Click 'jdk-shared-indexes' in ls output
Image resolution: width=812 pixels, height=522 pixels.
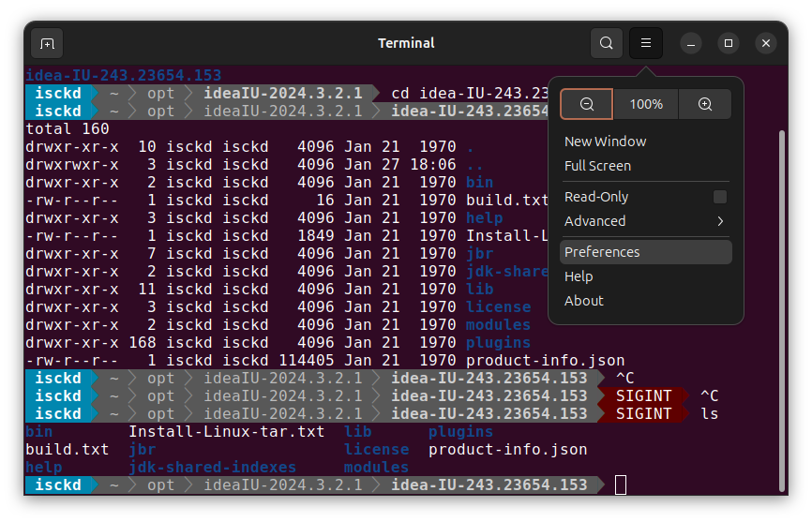pos(212,467)
